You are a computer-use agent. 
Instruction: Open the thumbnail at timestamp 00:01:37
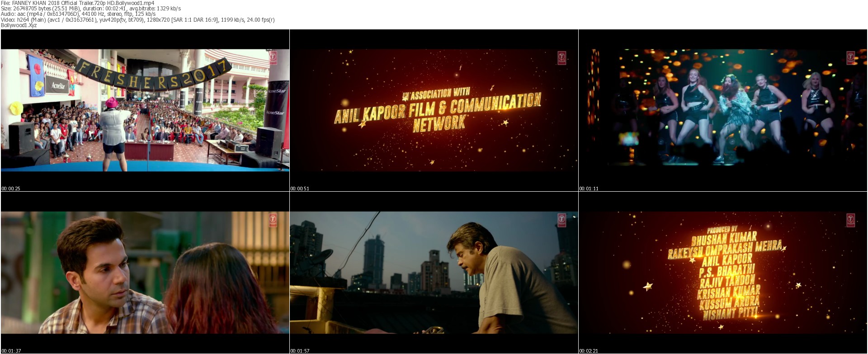pos(145,273)
